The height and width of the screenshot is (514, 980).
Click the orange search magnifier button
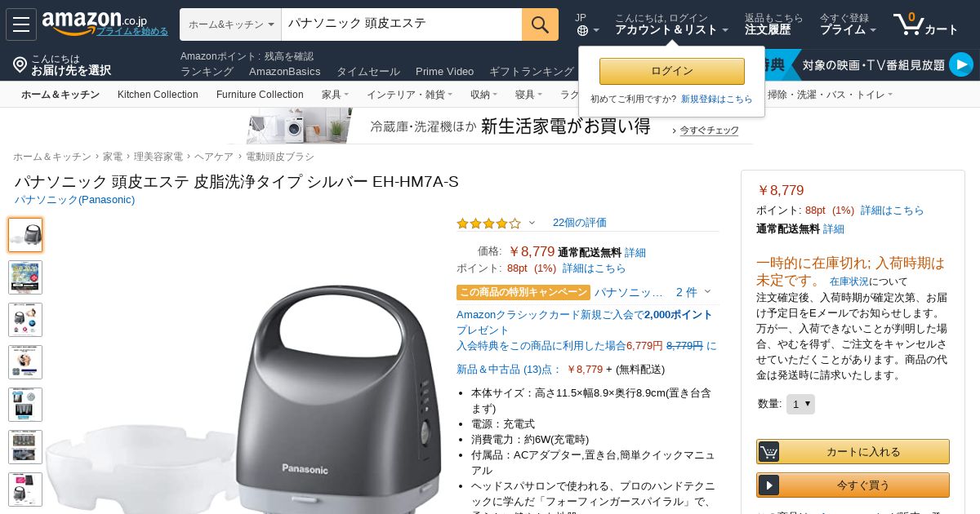[540, 24]
